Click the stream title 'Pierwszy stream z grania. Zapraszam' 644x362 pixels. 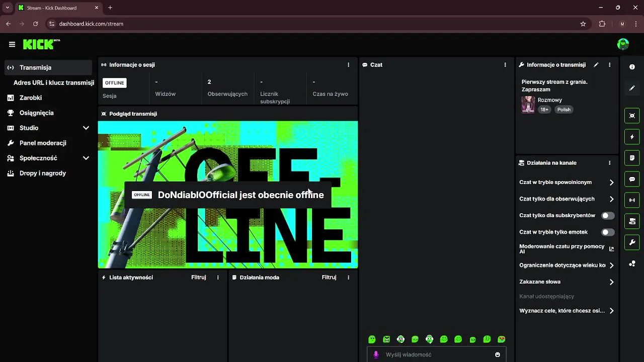coord(554,85)
